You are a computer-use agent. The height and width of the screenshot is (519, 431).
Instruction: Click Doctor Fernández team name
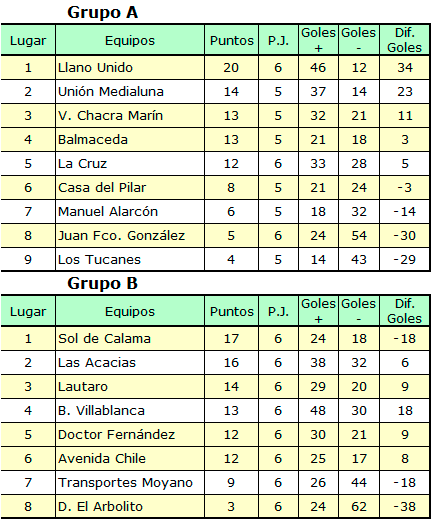(x=116, y=435)
